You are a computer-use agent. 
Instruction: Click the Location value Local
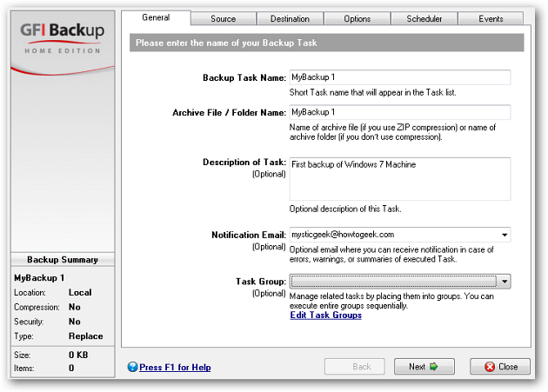(x=80, y=292)
